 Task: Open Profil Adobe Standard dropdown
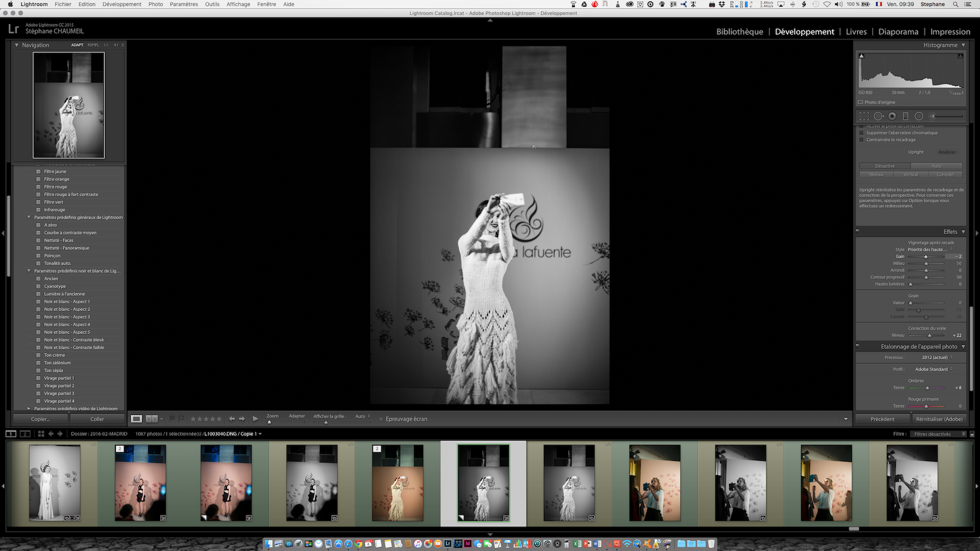click(934, 369)
